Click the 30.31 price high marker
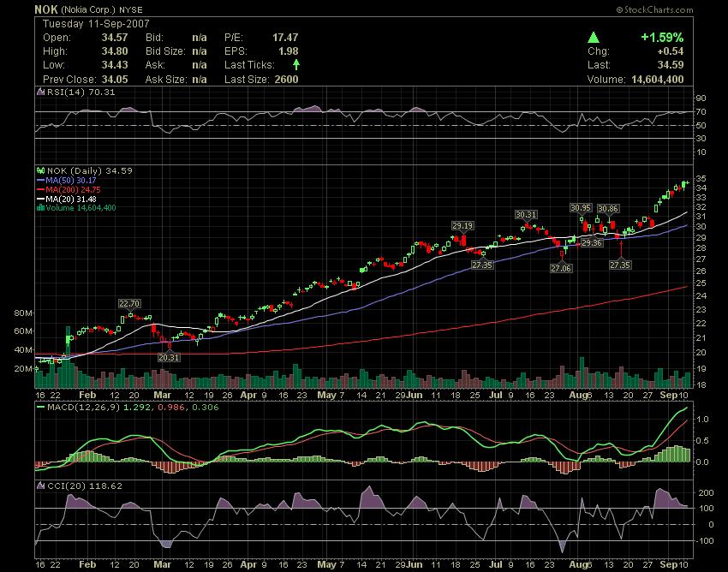728x572 pixels. coord(526,214)
